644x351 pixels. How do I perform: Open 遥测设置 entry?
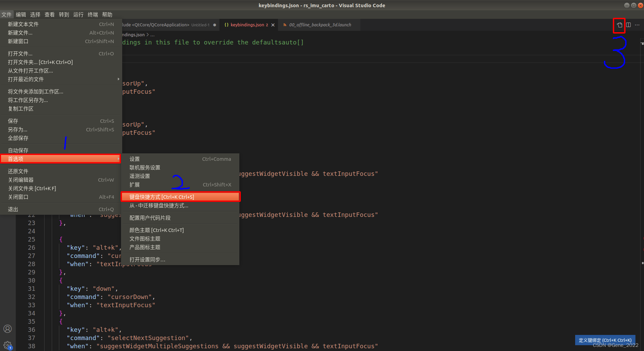point(180,176)
